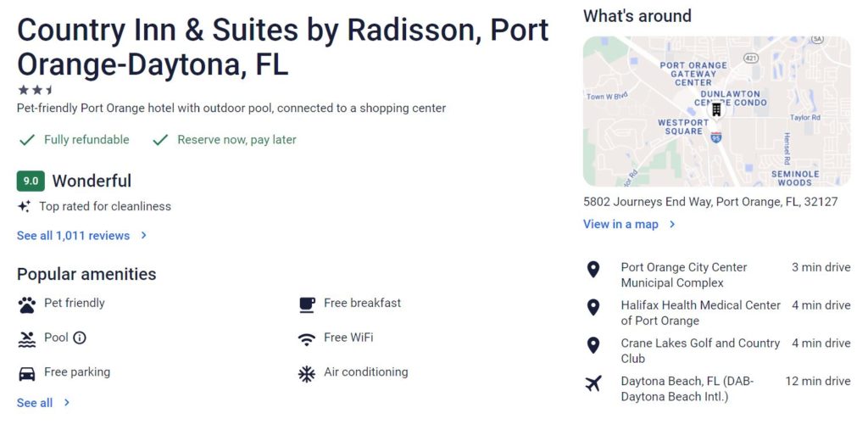This screenshot has height=430, width=868.
Task: Click the airplane icon beside Daytona Beach airport
Action: 593,383
